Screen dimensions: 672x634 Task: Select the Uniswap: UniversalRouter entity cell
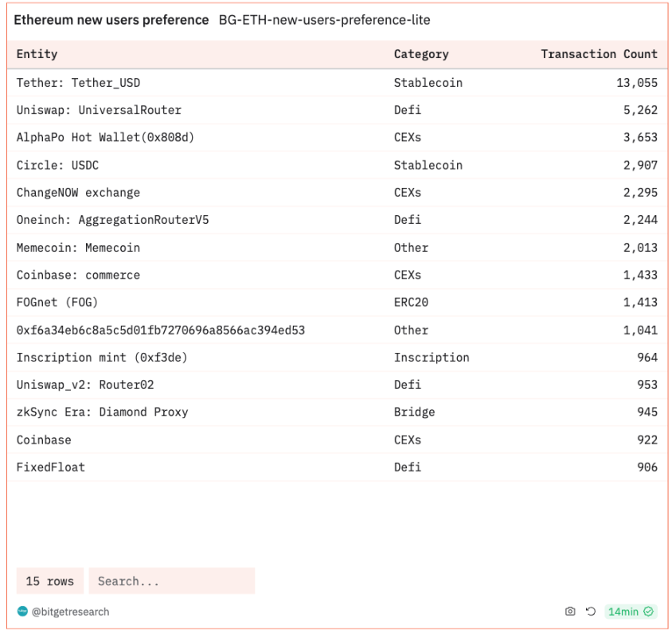click(x=99, y=110)
